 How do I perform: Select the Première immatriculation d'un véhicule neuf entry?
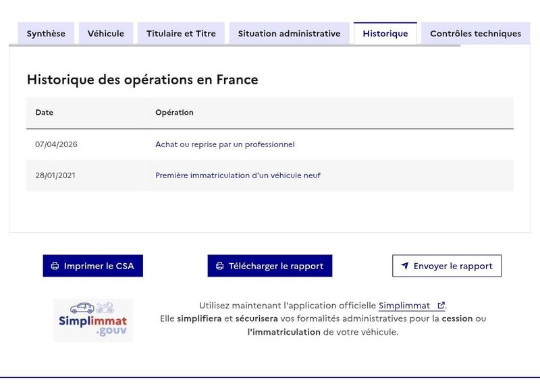(238, 175)
